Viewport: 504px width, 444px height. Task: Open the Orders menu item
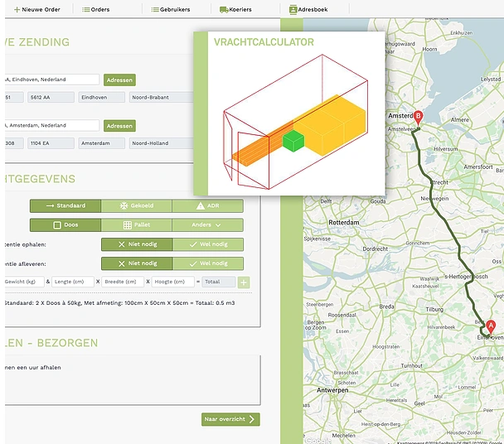pos(95,9)
